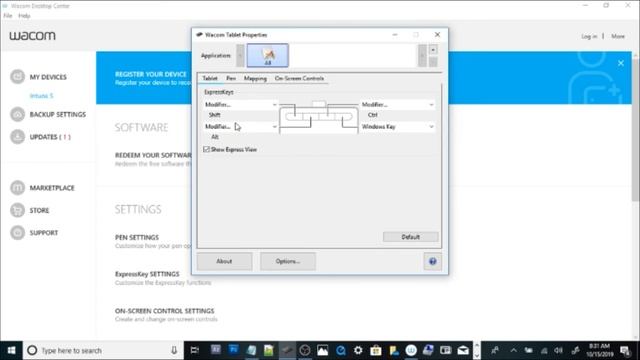The width and height of the screenshot is (640, 360).
Task: Click the Alt modifier value
Action: [x=215, y=137]
